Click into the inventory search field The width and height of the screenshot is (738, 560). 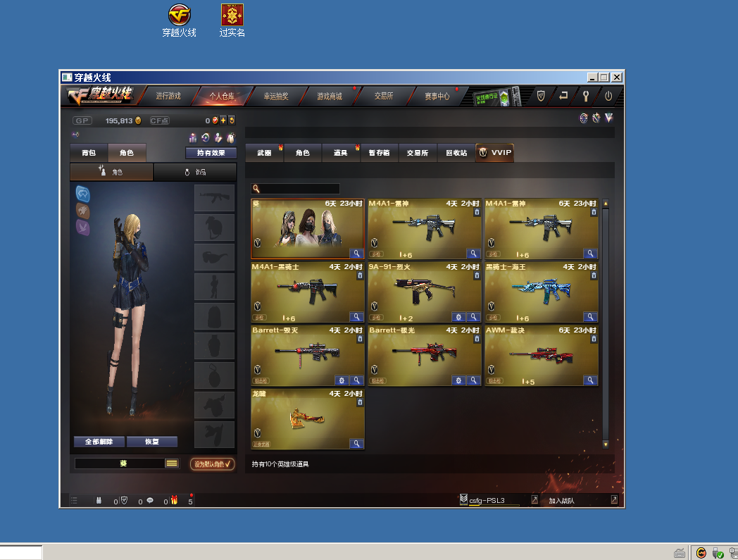pyautogui.click(x=296, y=188)
